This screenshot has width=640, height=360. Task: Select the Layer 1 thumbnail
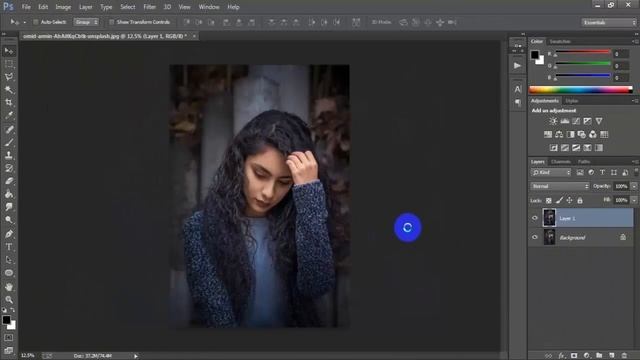(x=549, y=218)
